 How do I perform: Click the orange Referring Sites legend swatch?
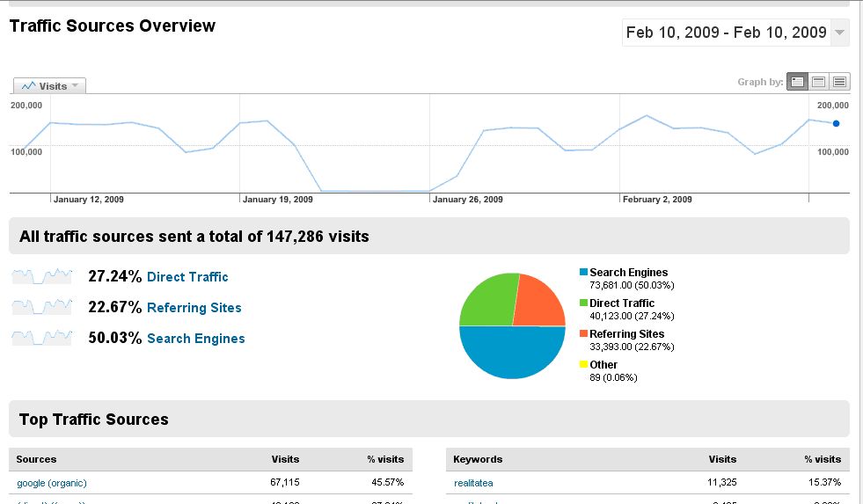583,334
